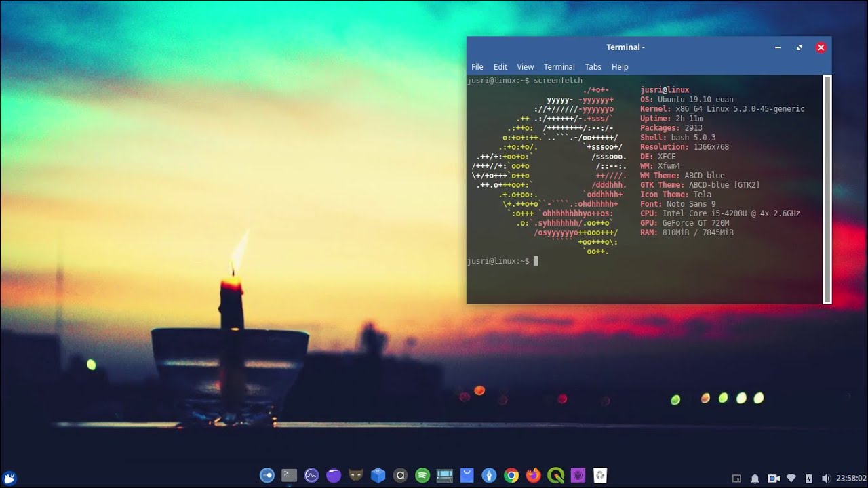Click the 23:58:02 panel clock
This screenshot has height=488, width=868.
[852, 479]
